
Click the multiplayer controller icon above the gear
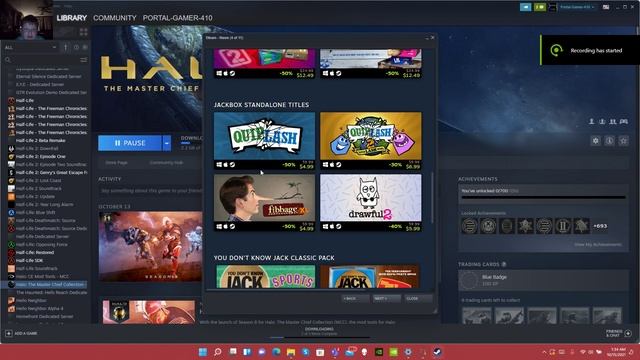(624, 122)
